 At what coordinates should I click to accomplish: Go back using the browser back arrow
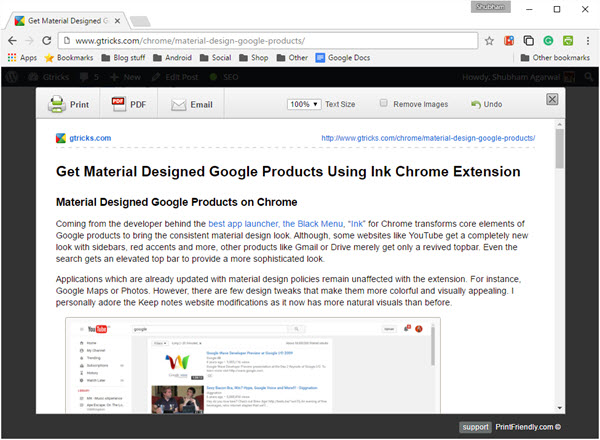[x=13, y=41]
